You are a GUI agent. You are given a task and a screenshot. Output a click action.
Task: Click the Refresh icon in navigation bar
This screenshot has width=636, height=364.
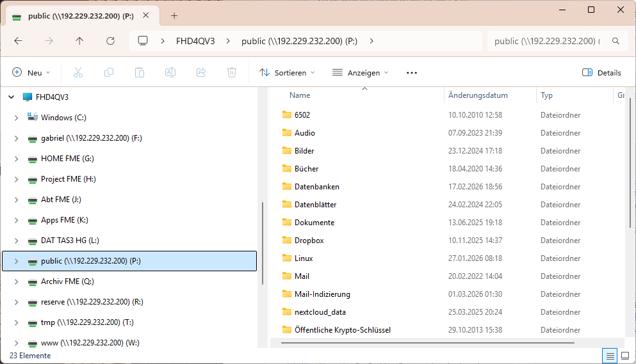point(110,41)
